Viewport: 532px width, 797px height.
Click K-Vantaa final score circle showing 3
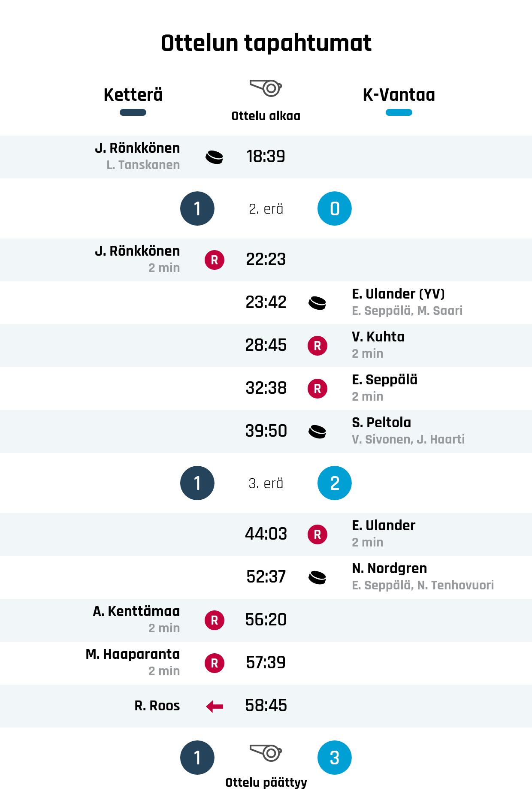pos(335,758)
